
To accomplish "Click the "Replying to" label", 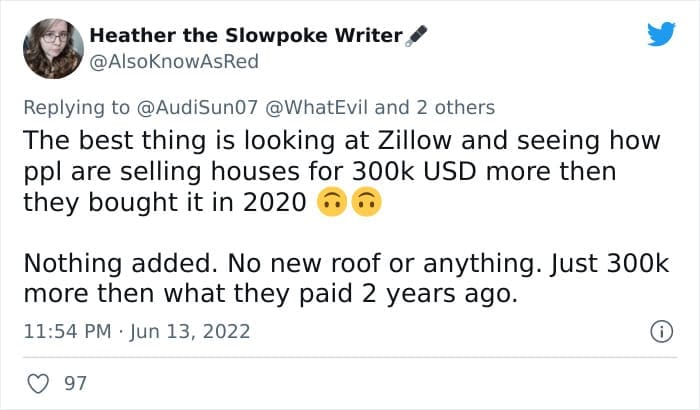I will 75,106.
